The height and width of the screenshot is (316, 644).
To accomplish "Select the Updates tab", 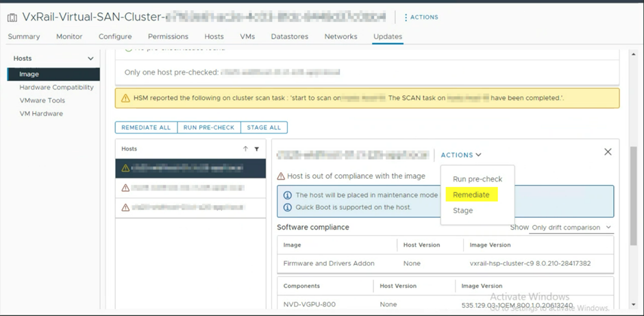I will click(388, 36).
